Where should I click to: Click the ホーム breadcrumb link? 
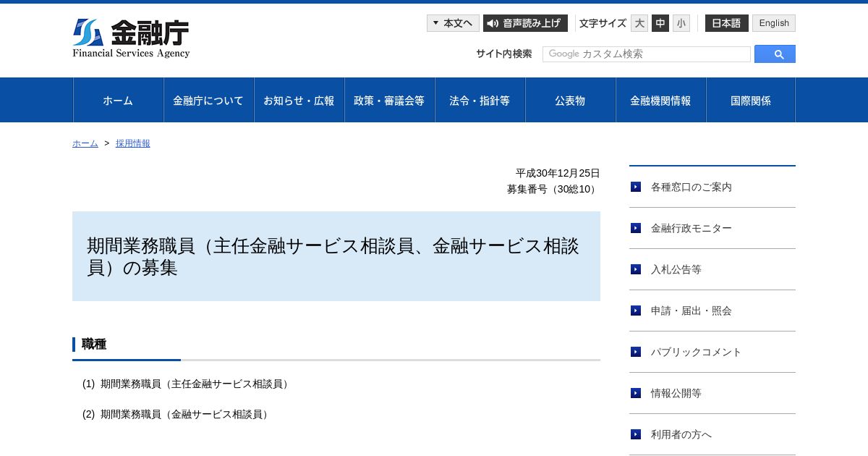pos(85,143)
